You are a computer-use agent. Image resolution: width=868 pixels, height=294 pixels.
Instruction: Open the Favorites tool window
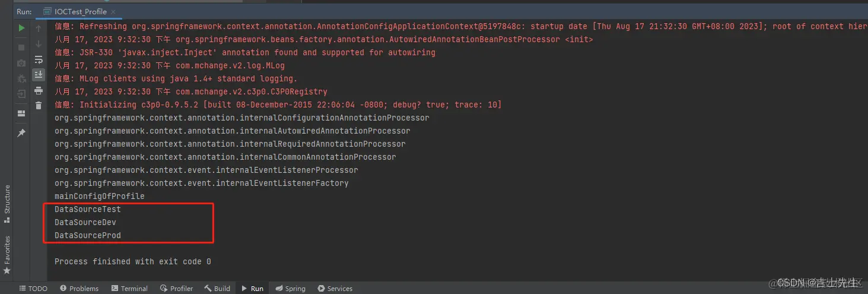tap(7, 254)
